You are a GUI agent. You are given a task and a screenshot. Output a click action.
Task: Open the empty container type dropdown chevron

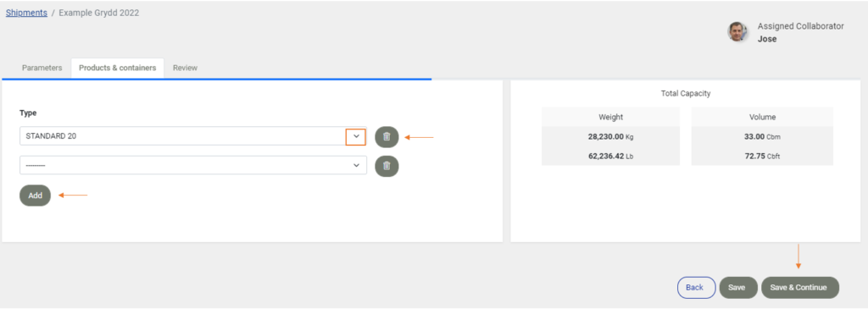tap(357, 165)
